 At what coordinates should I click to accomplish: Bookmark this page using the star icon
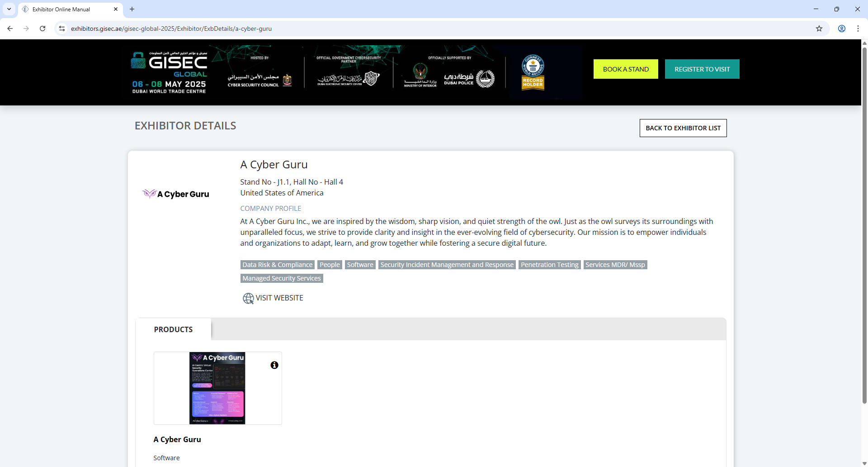pyautogui.click(x=819, y=29)
